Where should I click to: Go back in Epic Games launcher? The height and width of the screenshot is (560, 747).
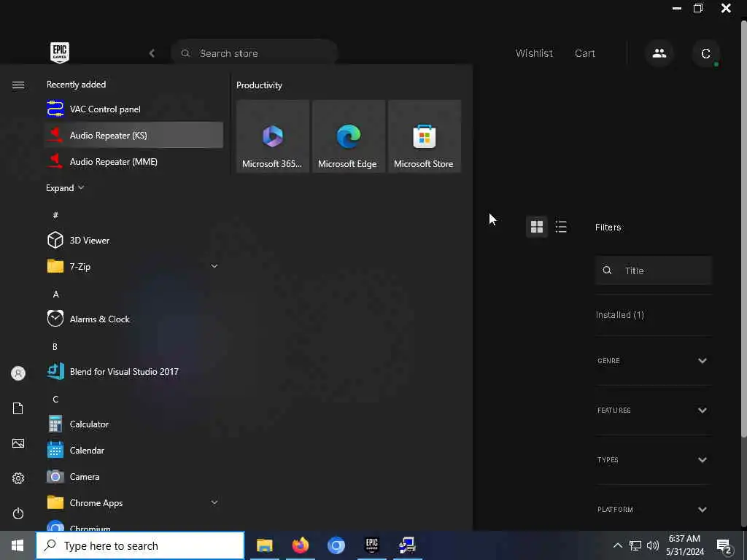[152, 53]
